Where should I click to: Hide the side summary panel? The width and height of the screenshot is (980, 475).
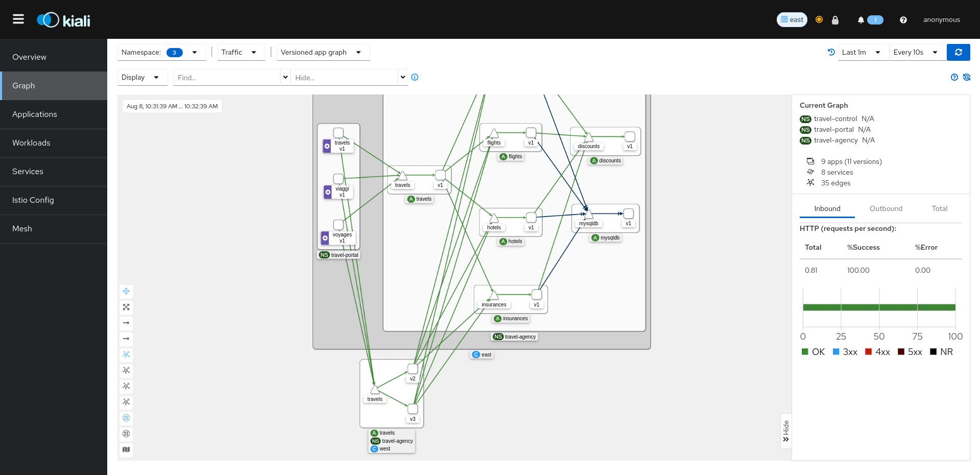point(786,431)
